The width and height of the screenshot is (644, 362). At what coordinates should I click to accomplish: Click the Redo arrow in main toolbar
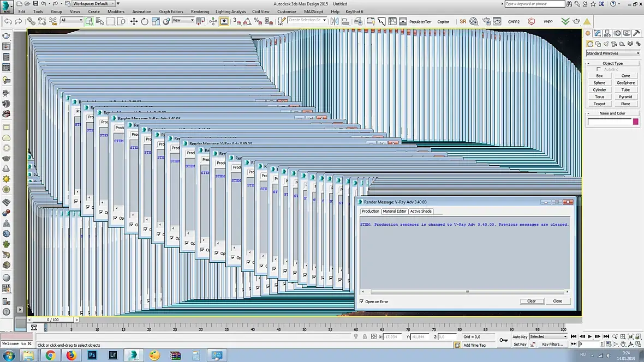(x=19, y=21)
